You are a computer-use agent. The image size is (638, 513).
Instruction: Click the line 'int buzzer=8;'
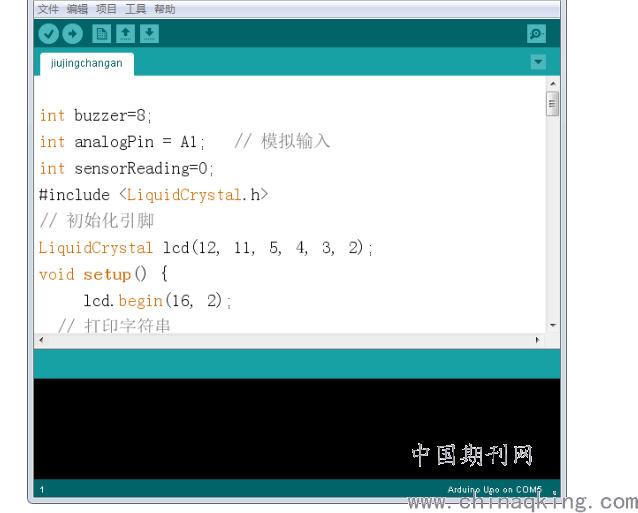pos(96,116)
